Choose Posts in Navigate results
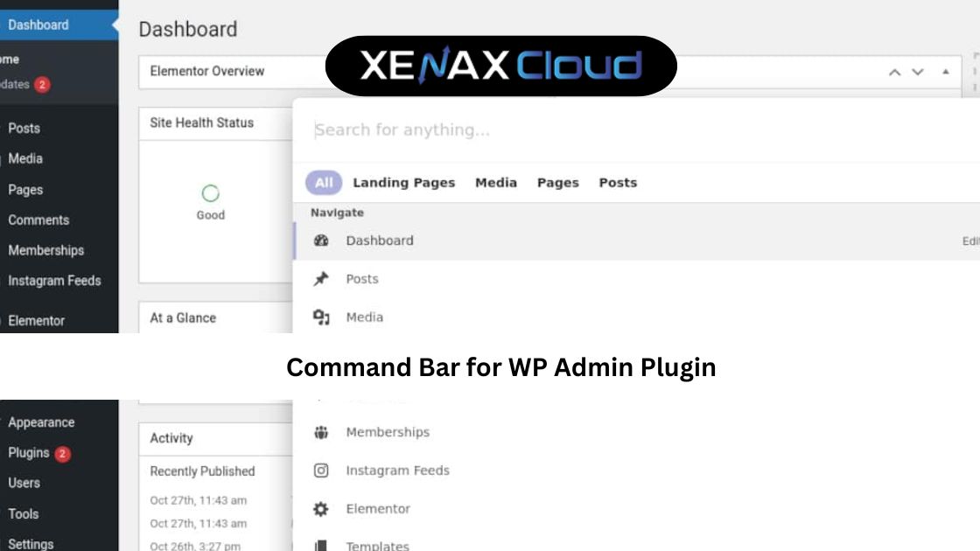Screen dimensions: 980x551 click(x=636, y=279)
